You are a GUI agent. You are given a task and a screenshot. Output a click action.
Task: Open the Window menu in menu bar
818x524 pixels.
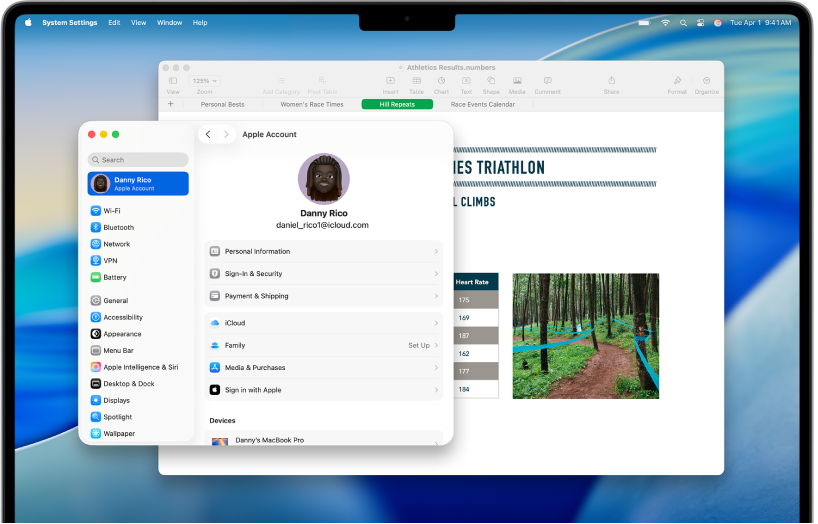pos(170,22)
